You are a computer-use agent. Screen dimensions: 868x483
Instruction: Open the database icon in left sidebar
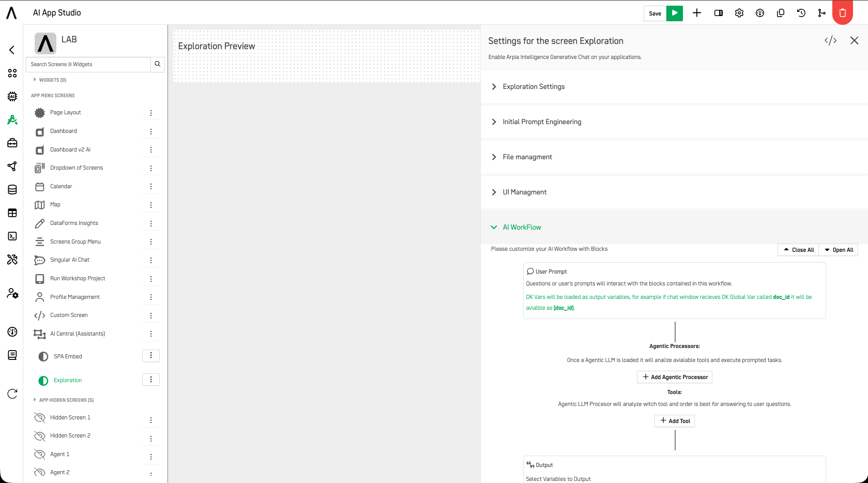pyautogui.click(x=12, y=190)
